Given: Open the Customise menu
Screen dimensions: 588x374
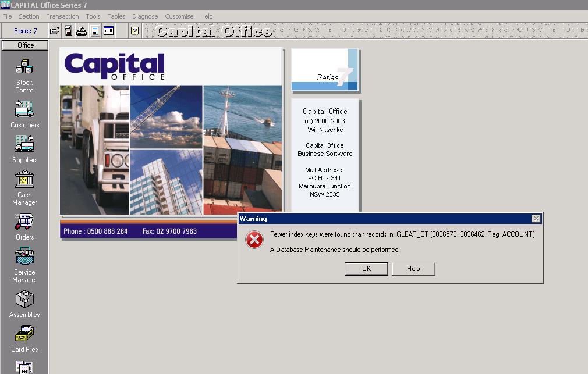Looking at the screenshot, I should pyautogui.click(x=179, y=16).
